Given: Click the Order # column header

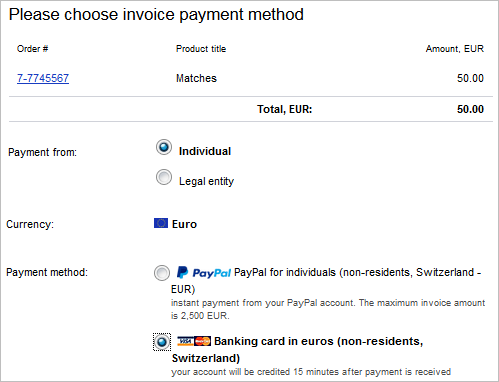Looking at the screenshot, I should pos(33,49).
